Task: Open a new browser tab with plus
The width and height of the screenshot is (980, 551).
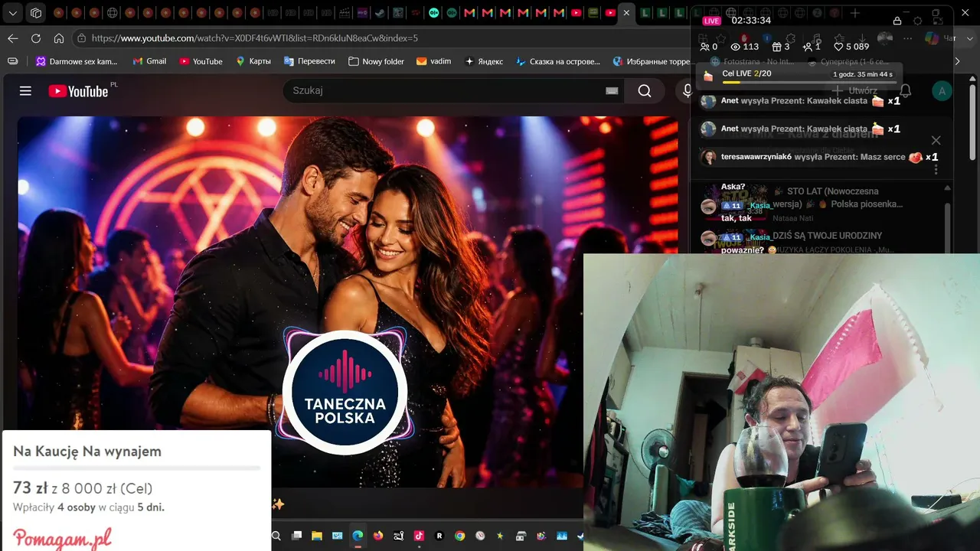Action: coord(854,13)
